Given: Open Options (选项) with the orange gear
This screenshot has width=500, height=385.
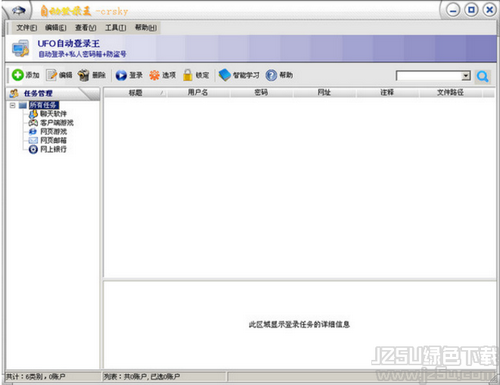Looking at the screenshot, I should [x=162, y=75].
